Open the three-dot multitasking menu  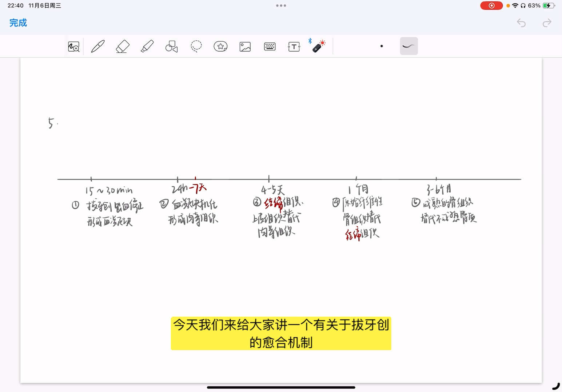pyautogui.click(x=281, y=5)
